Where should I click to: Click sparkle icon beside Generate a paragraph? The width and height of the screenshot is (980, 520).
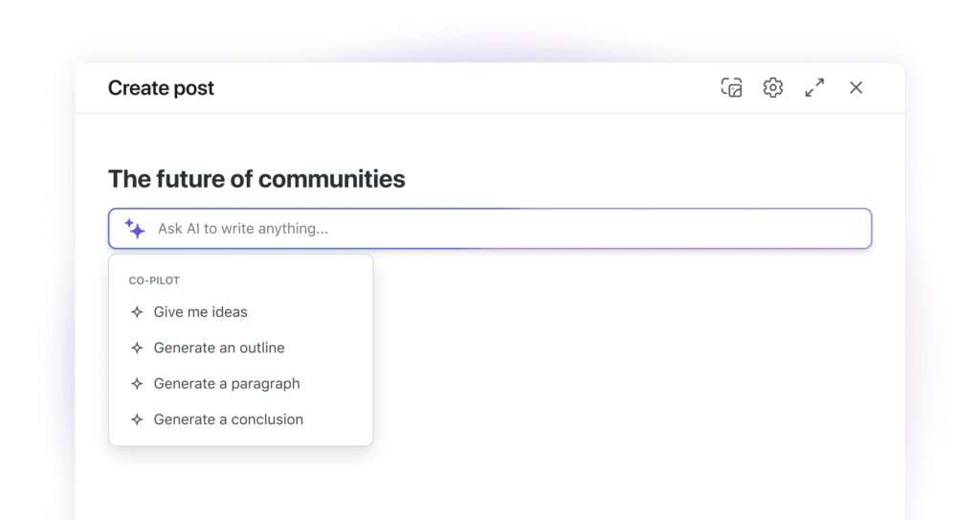(x=137, y=384)
